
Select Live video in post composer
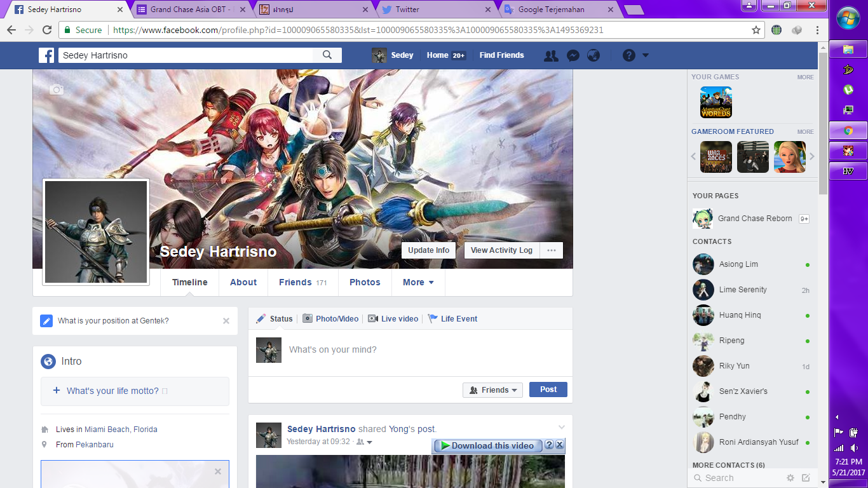[x=393, y=319]
